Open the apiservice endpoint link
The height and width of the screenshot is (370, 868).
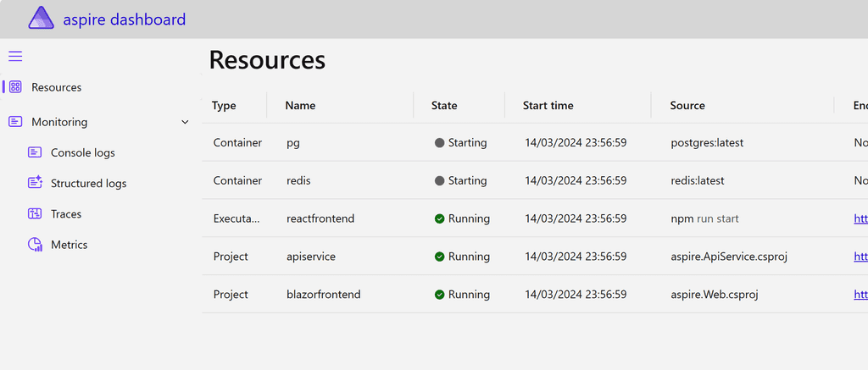[x=861, y=257]
